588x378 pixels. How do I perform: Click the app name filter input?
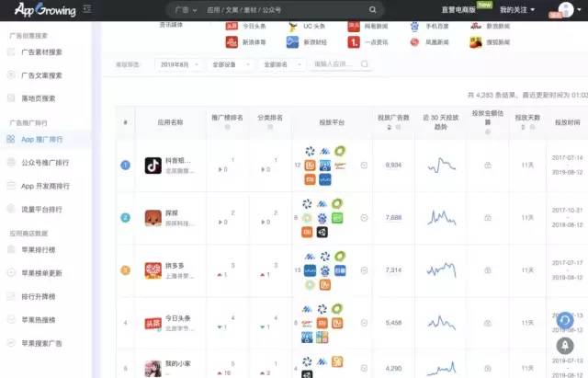(x=339, y=64)
